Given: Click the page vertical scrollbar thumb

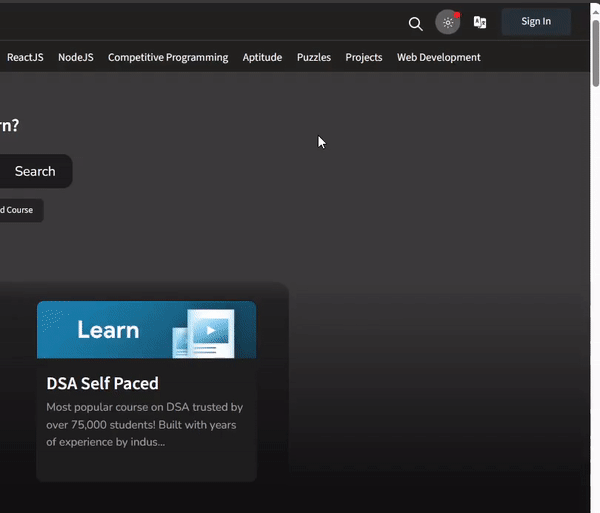Looking at the screenshot, I should [596, 53].
